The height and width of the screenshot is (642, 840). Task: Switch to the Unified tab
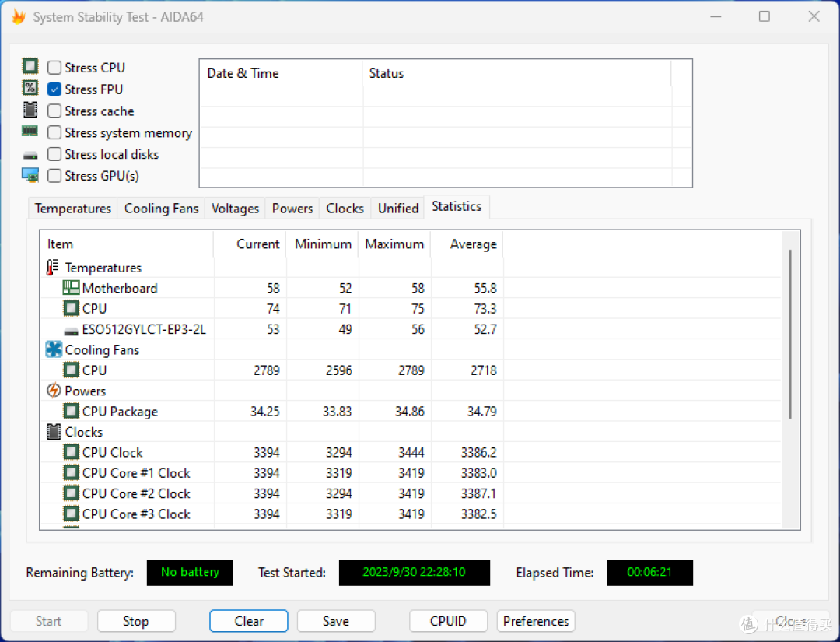(398, 209)
